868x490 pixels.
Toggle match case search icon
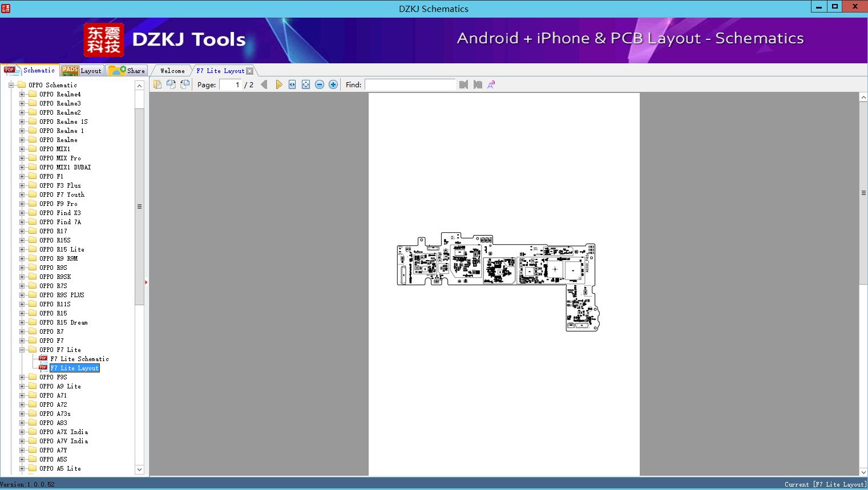(x=491, y=84)
